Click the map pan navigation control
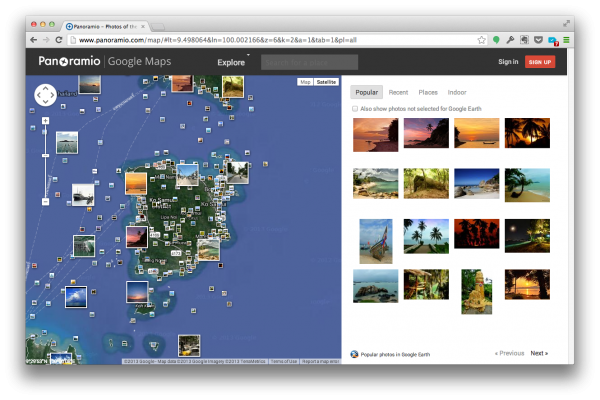 (x=46, y=95)
